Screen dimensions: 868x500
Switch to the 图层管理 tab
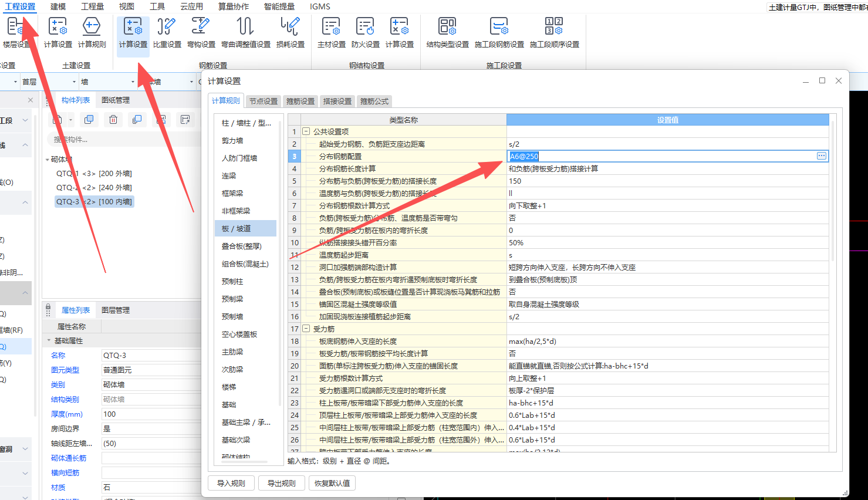coord(116,310)
